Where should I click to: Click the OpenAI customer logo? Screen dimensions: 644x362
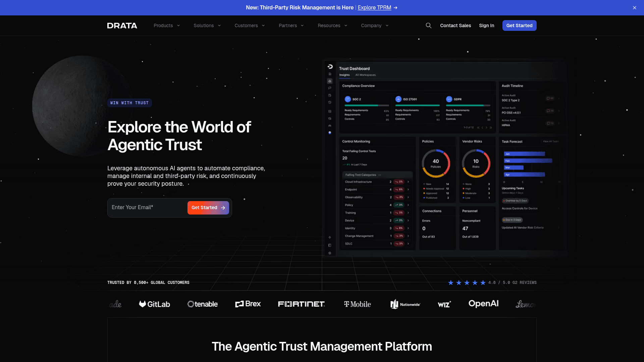(483, 304)
